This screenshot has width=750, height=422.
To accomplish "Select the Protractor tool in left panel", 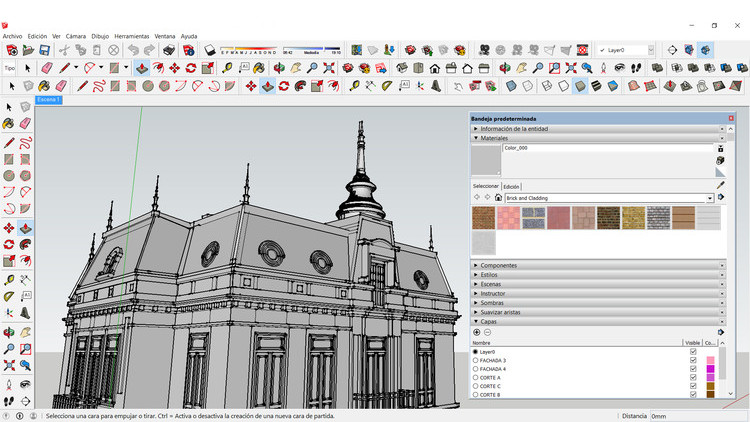I will pos(9,297).
